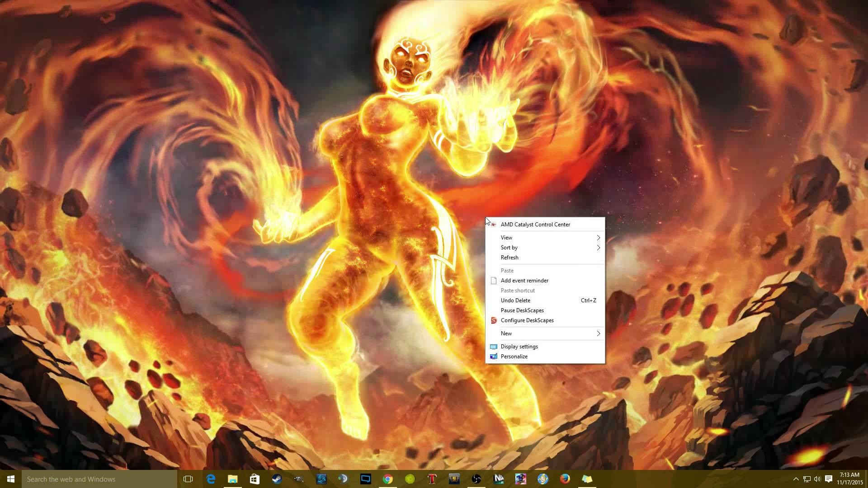Launch Google Chrome from the taskbar

tap(388, 479)
